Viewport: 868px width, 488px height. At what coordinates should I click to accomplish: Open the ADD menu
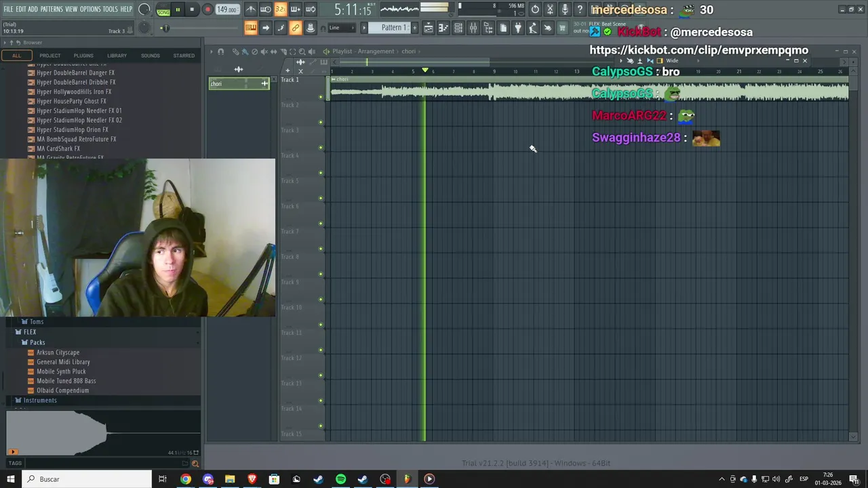(x=33, y=9)
